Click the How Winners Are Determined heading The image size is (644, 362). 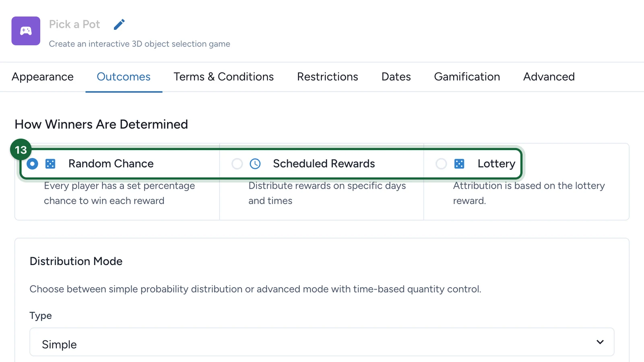coord(101,124)
